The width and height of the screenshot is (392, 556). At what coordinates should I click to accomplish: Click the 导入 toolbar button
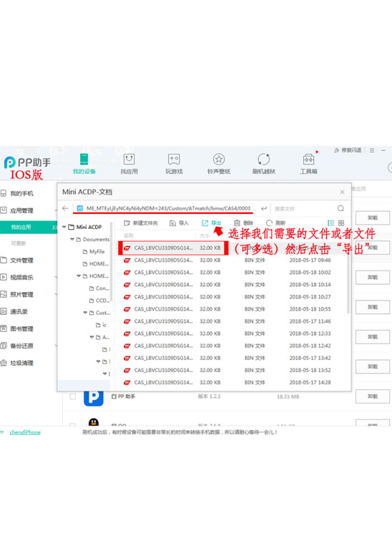[179, 223]
